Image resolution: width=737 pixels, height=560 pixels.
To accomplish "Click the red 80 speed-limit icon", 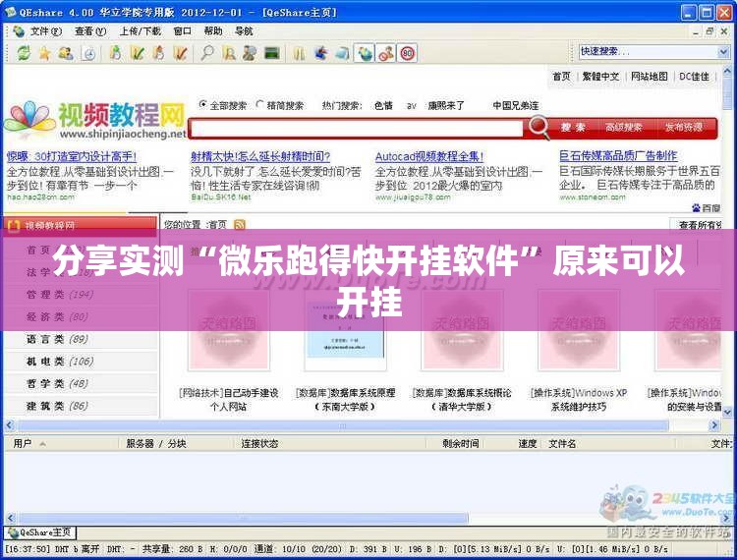I will tap(407, 53).
